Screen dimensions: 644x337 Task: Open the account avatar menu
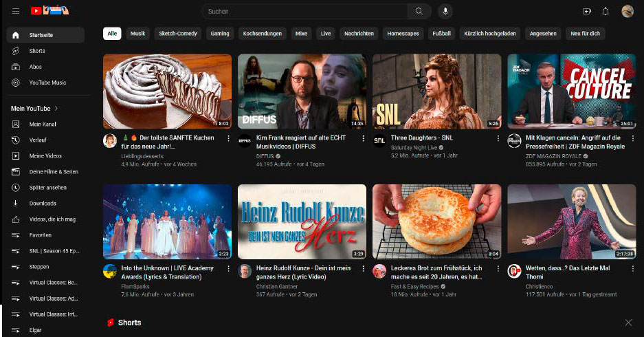click(627, 11)
